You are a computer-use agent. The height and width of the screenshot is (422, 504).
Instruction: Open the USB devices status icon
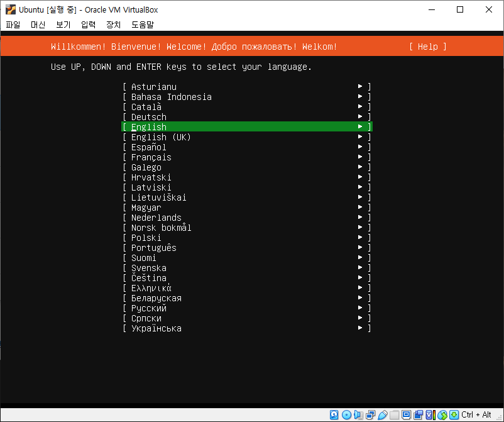383,415
